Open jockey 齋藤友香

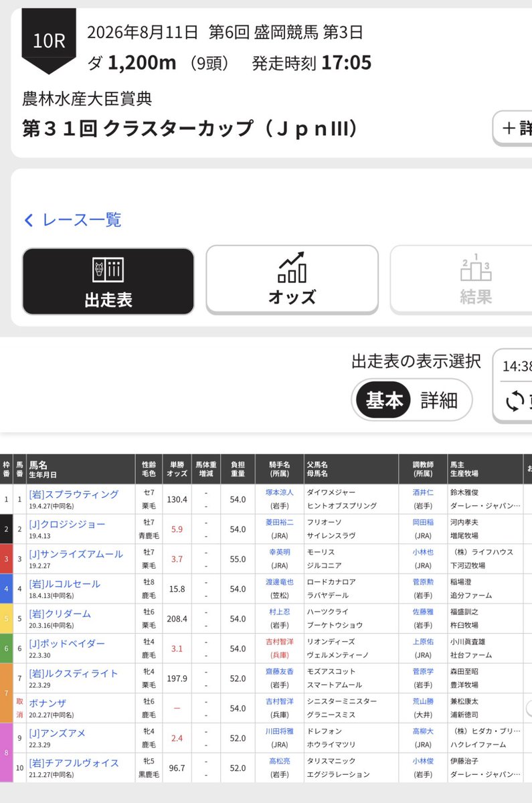[x=279, y=673]
